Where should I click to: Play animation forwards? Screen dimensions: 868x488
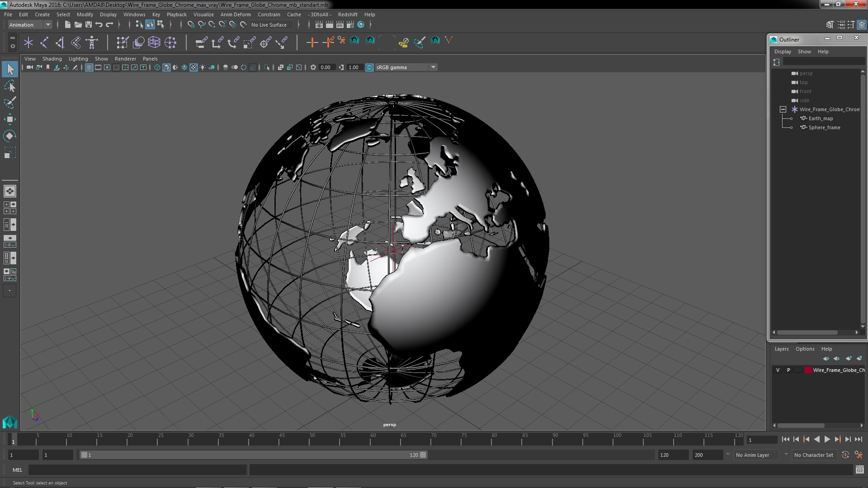(827, 439)
